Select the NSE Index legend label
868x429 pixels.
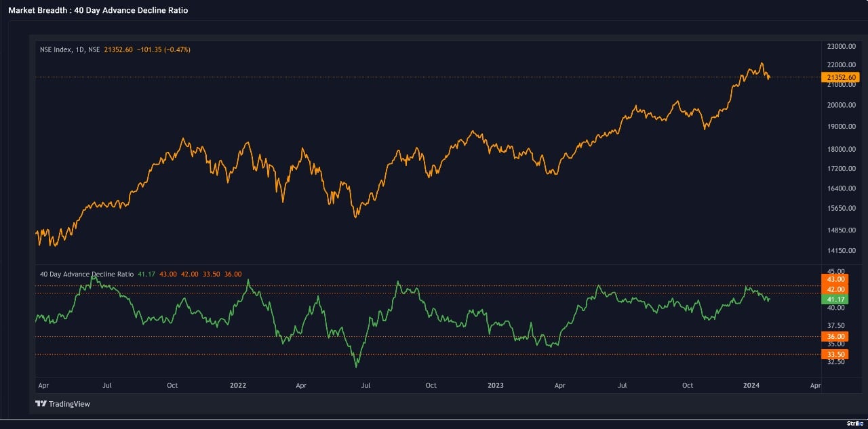69,49
